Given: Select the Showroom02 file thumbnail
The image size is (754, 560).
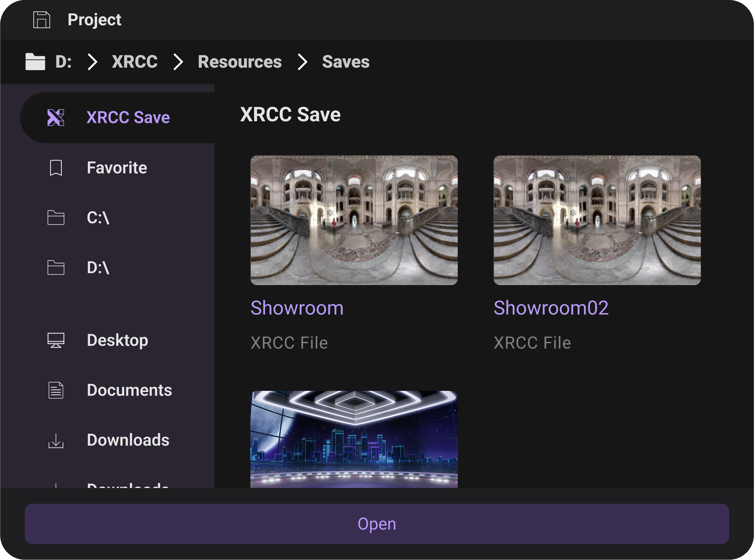Looking at the screenshot, I should click(597, 220).
